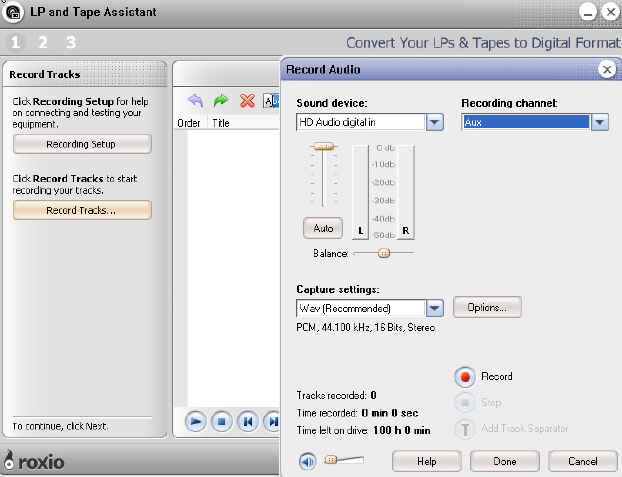Close the Record Audio dialog
This screenshot has height=477, width=622.
[x=607, y=70]
